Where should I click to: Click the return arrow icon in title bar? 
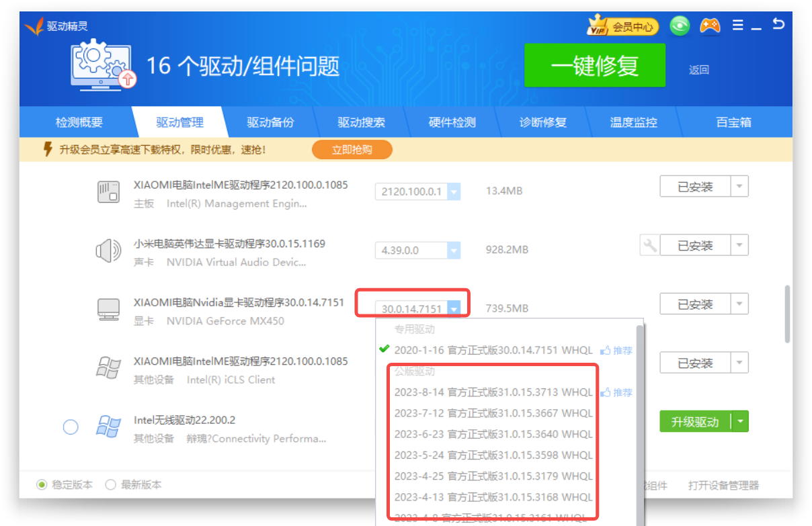tap(778, 25)
